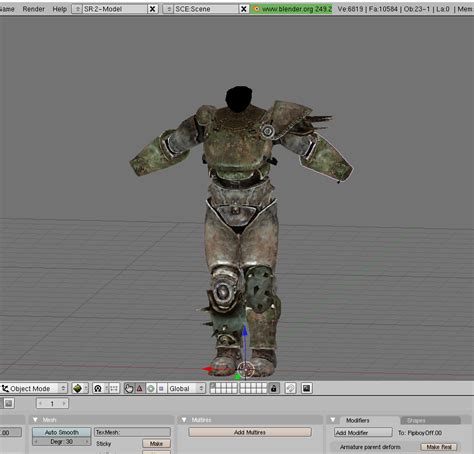Click the panel icon left of the frame field

(9, 403)
